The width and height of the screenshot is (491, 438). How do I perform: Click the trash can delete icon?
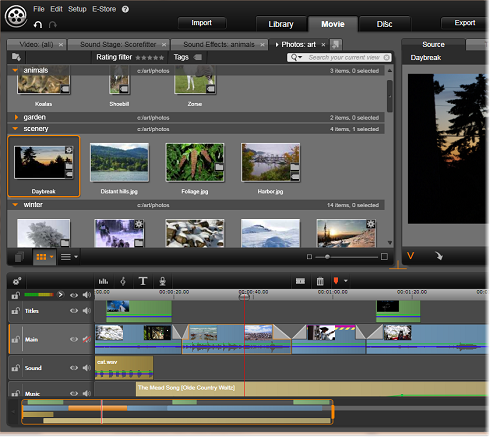tap(320, 281)
